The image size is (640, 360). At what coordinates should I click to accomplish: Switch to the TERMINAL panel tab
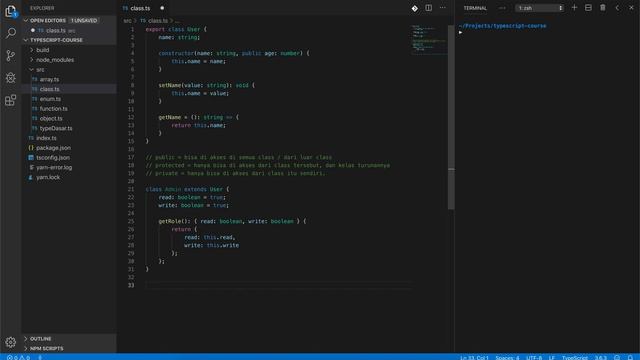[x=475, y=8]
